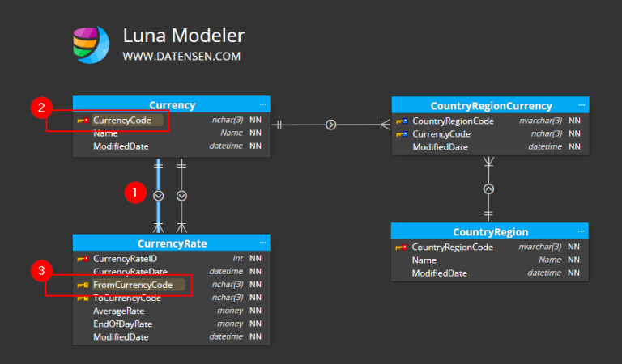The width and height of the screenshot is (622, 364).
Task: Open the CurrencyRate table options menu
Action: [x=262, y=243]
